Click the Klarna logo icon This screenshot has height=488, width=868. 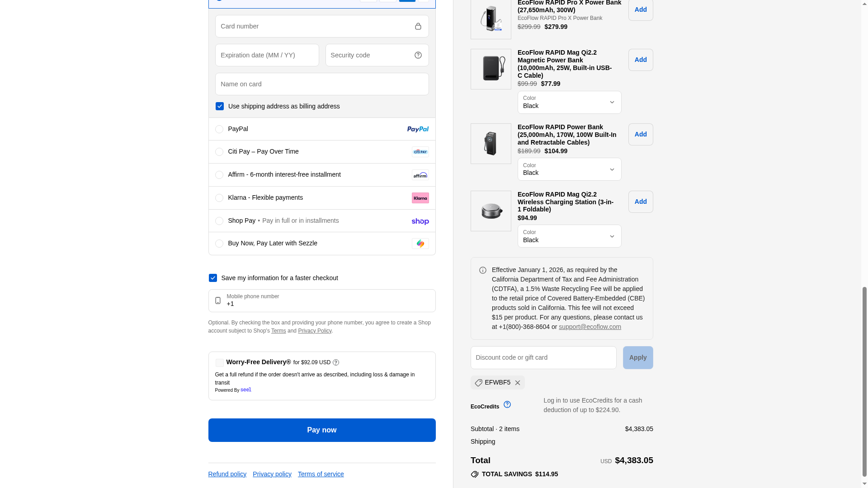pos(420,198)
